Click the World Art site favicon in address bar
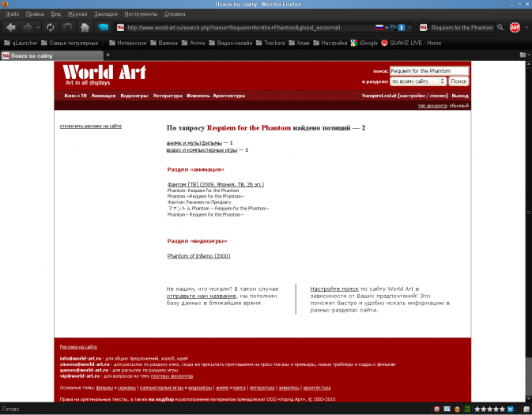 (120, 28)
